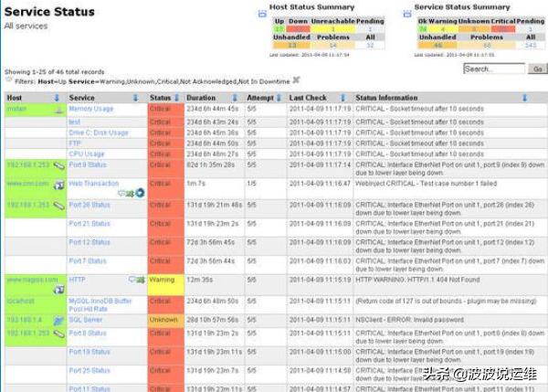Click the Service Status Summary icon
The image size is (548, 392).
point(407,14)
